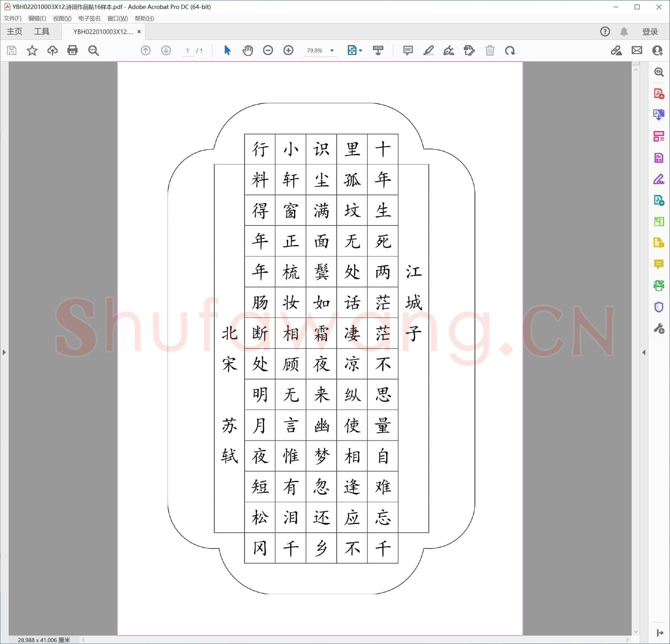This screenshot has height=644, width=670.
Task: Send the file by email
Action: (637, 50)
